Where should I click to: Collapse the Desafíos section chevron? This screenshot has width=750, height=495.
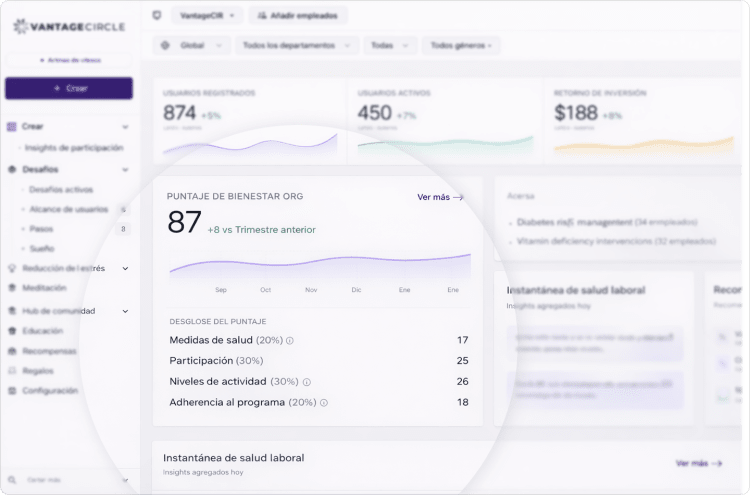(x=125, y=170)
